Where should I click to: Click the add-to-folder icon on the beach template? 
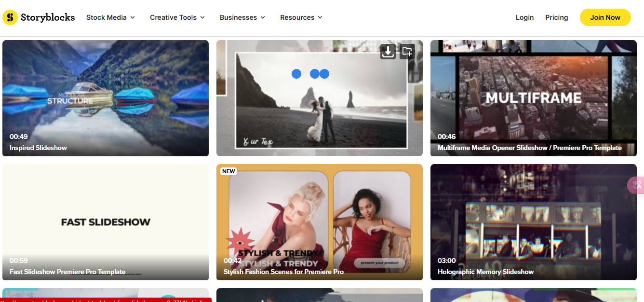coord(407,52)
